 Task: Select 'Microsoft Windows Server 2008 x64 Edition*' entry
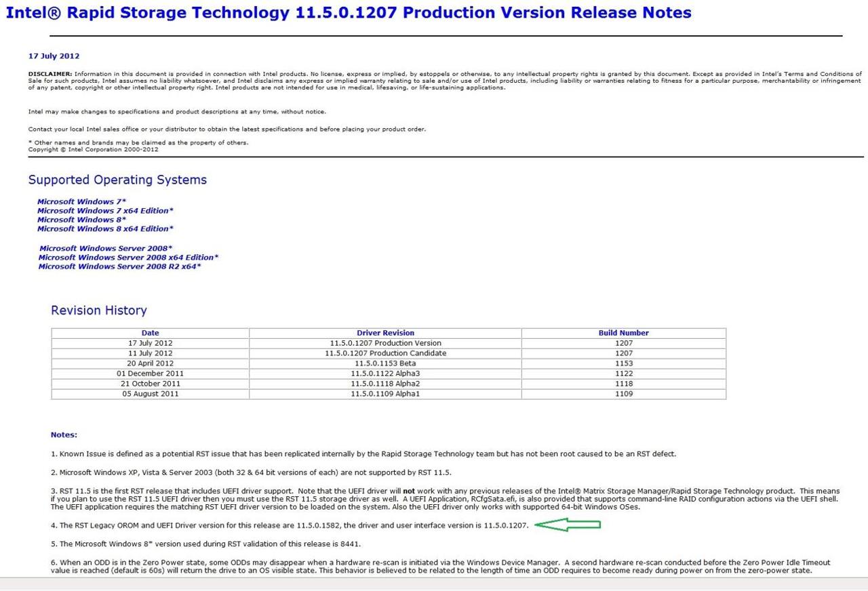coord(128,258)
